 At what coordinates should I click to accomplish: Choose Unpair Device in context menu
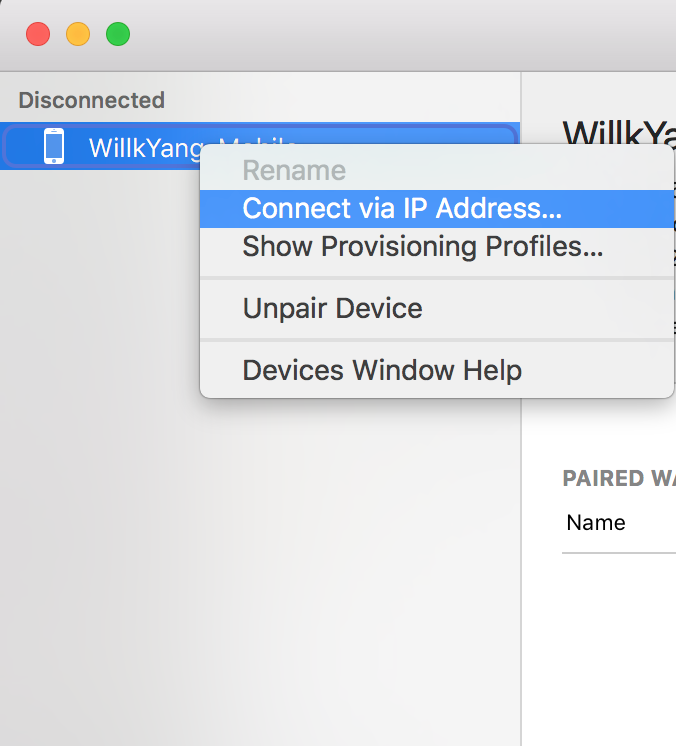(332, 308)
